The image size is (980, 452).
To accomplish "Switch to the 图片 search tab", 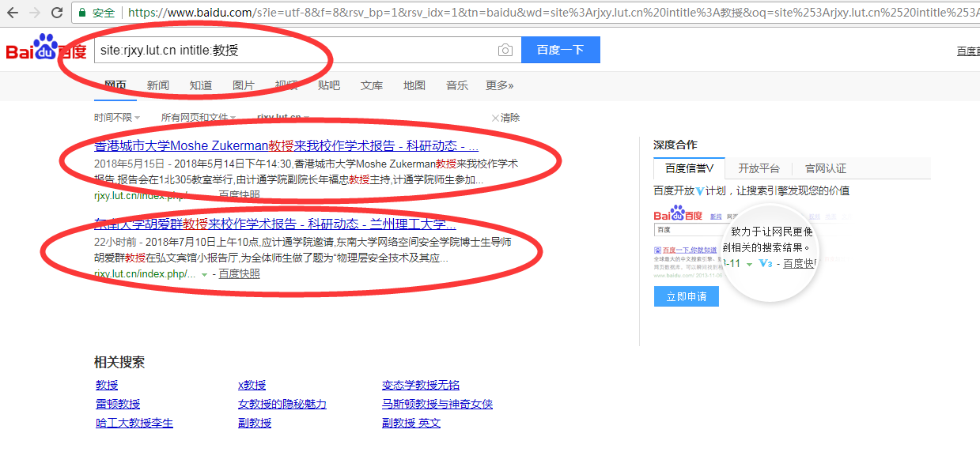I will click(x=244, y=85).
